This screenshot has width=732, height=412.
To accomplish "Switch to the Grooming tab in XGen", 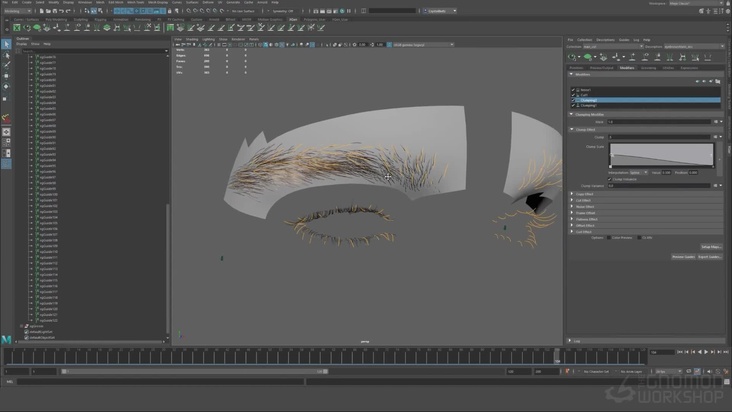I will click(x=648, y=68).
